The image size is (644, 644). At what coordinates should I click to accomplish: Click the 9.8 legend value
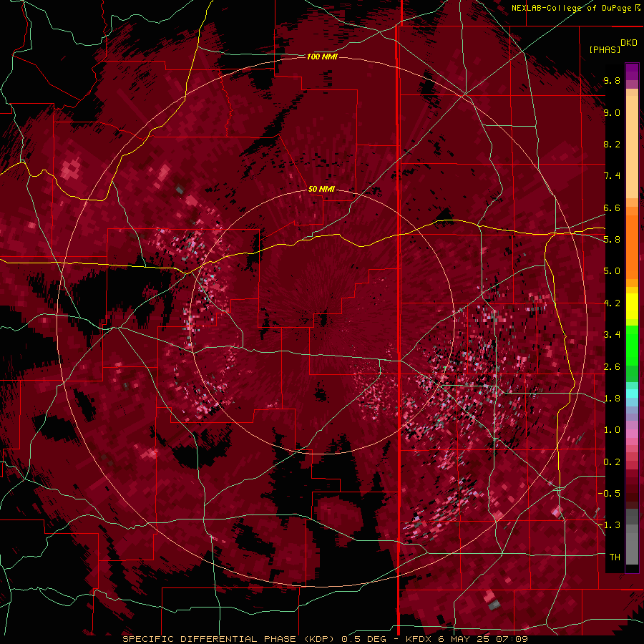pos(612,80)
